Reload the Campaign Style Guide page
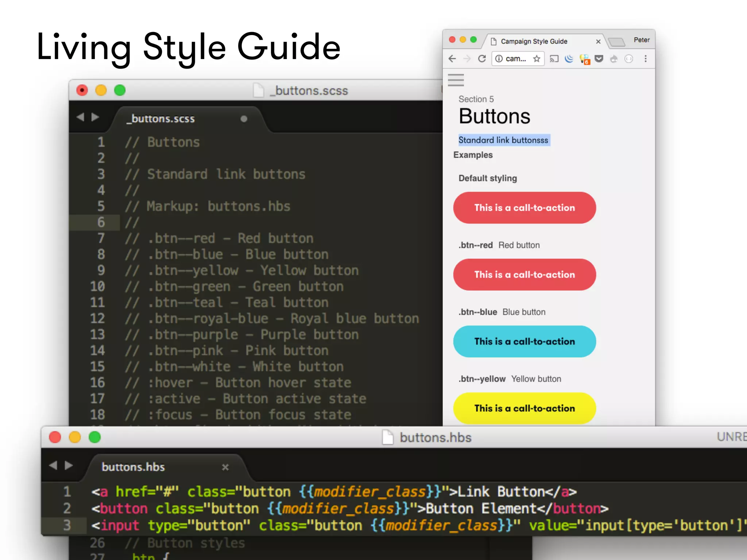747x560 pixels. [482, 59]
